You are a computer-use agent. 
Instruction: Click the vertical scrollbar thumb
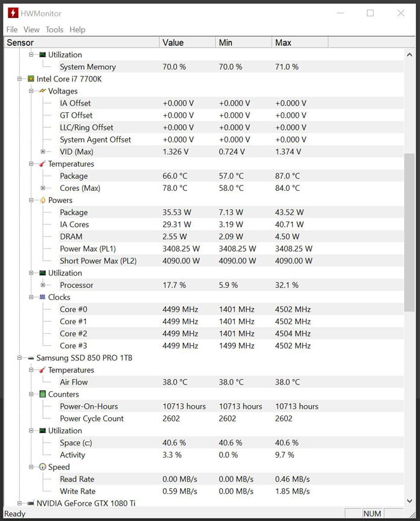coord(409,232)
